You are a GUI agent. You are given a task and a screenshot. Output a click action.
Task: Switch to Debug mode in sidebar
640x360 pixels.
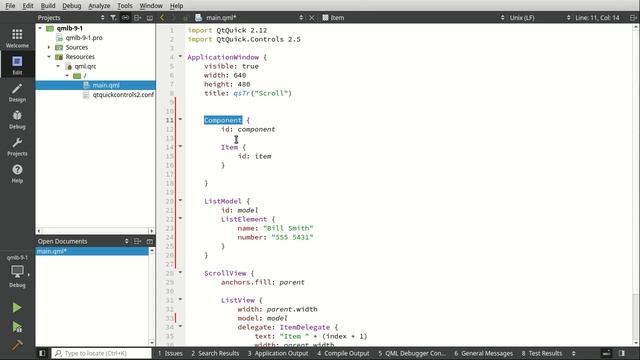click(x=17, y=119)
